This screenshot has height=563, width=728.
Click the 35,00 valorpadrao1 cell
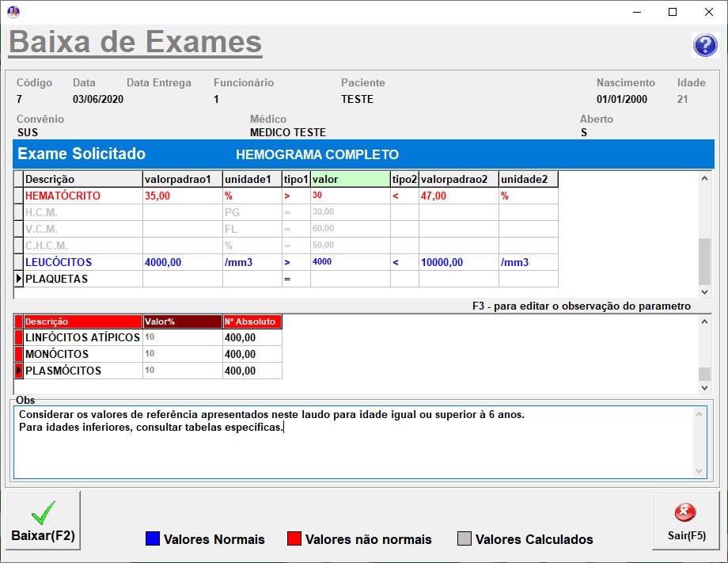[183, 196]
